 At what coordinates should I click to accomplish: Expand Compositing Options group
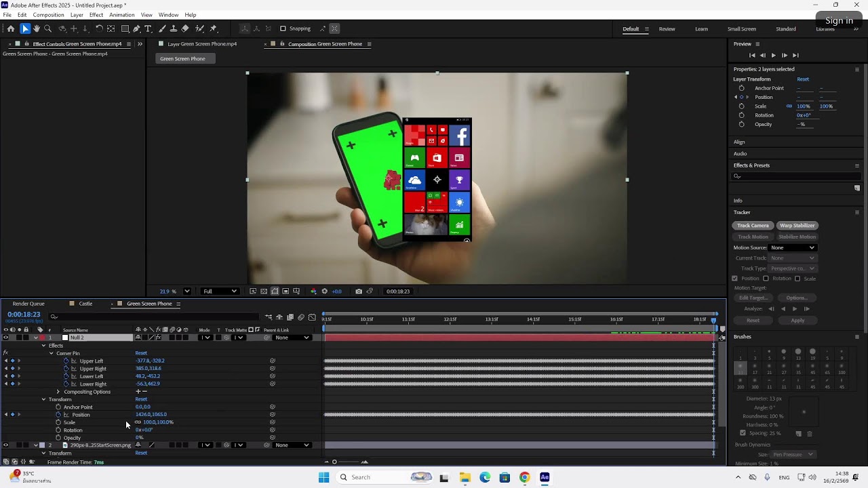pos(58,392)
